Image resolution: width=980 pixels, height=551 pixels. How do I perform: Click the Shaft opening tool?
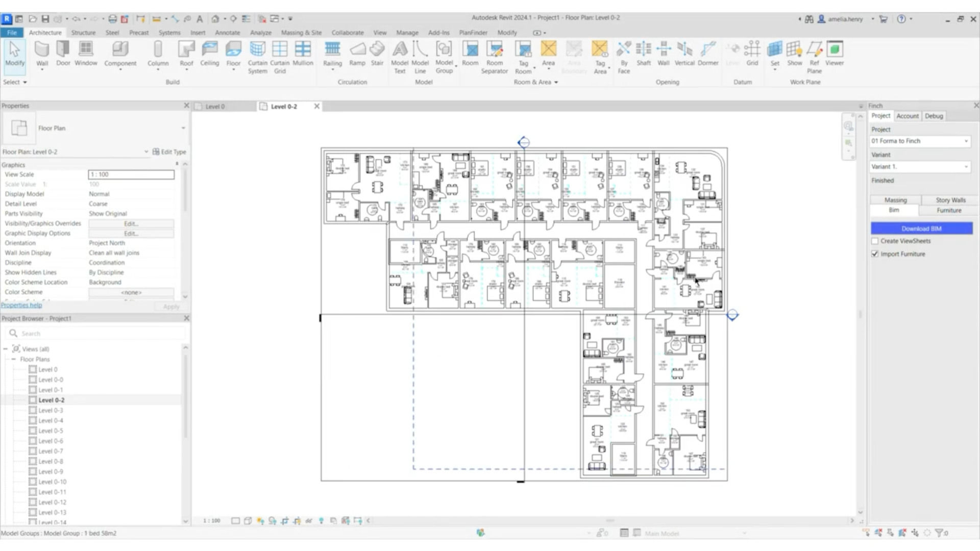643,54
